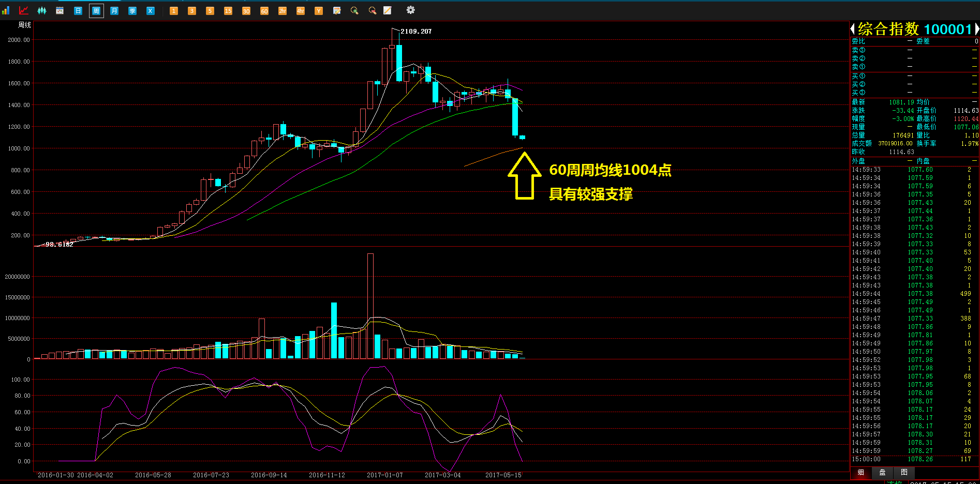Open chart settings gear icon
Viewport: 980px width, 484px height.
pyautogui.click(x=410, y=10)
